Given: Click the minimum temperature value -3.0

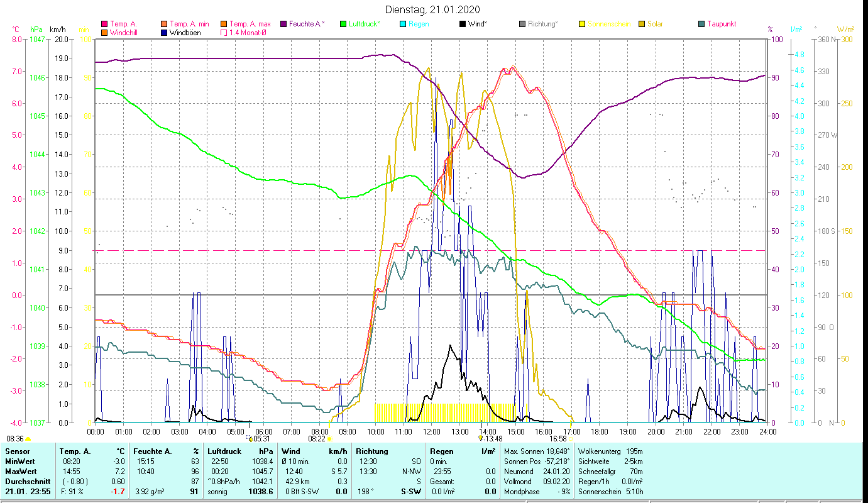Looking at the screenshot, I should click(119, 462).
